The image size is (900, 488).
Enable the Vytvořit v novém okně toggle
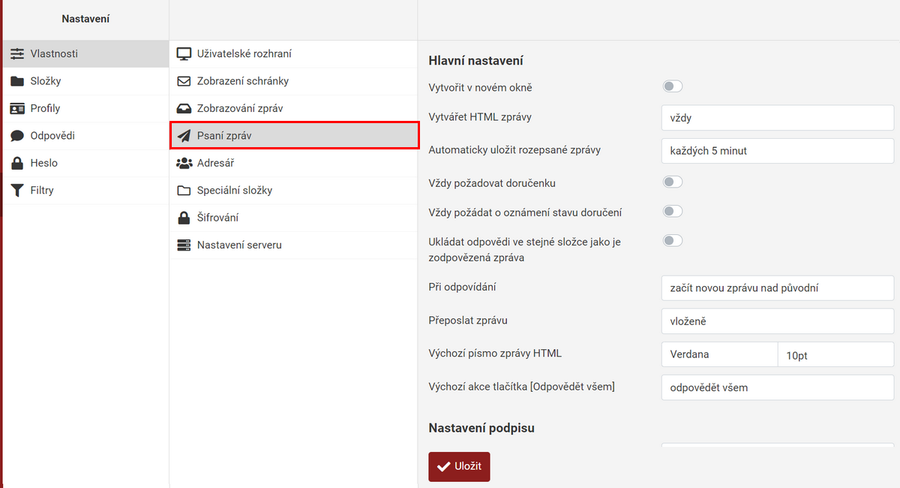[x=672, y=88]
